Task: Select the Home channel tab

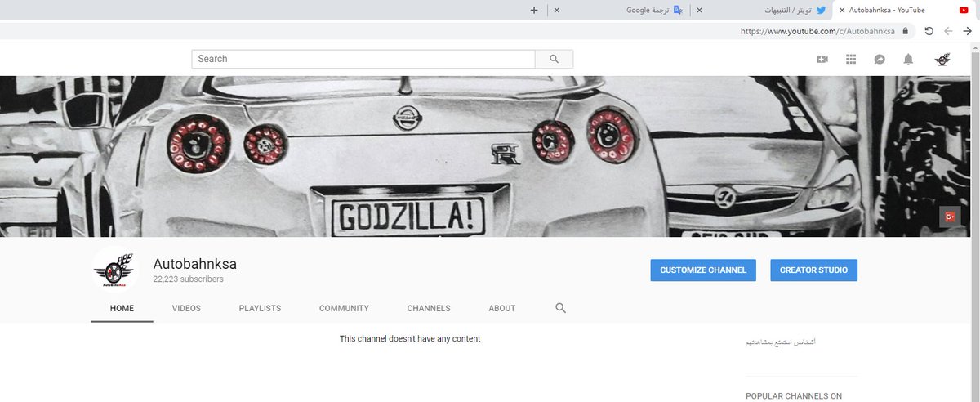Action: click(x=122, y=309)
